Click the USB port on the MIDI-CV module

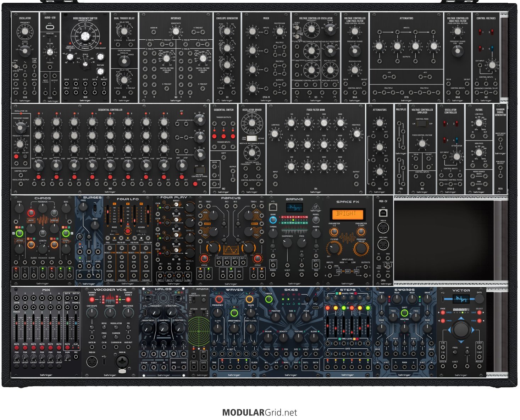pos(383,213)
